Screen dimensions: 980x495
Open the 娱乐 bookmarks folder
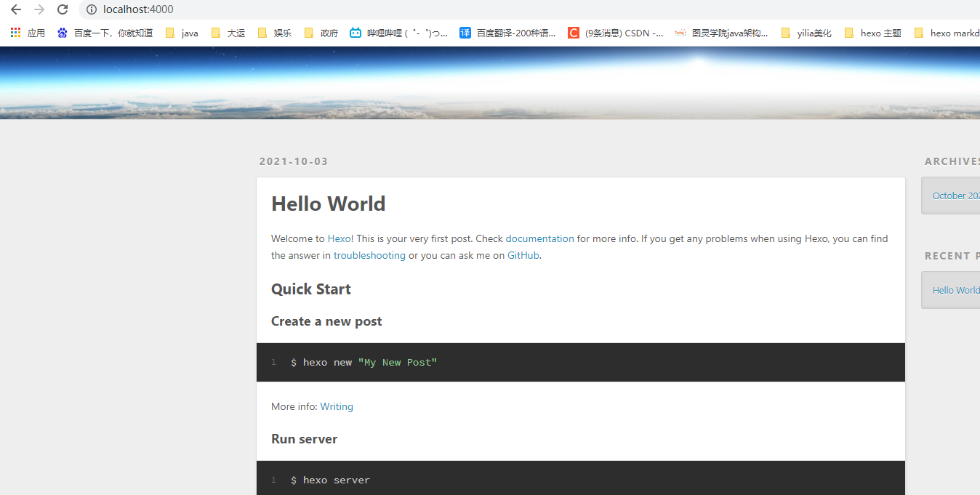[x=274, y=33]
